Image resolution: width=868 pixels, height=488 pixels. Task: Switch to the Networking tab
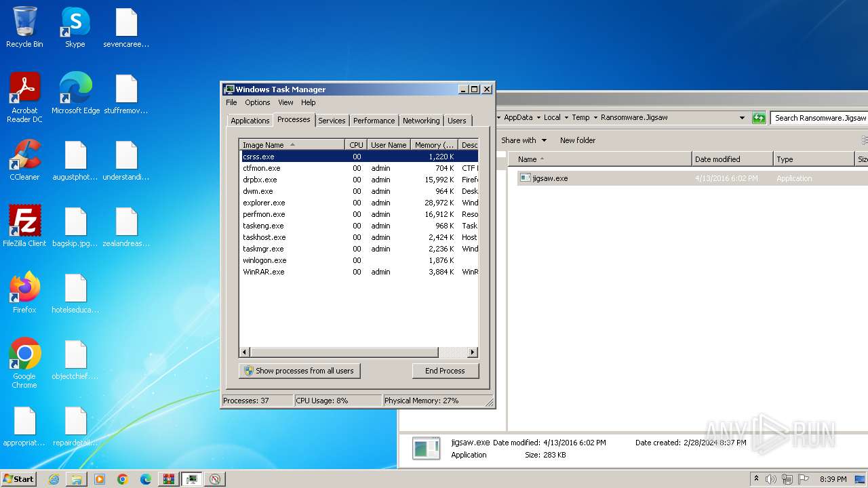click(421, 121)
